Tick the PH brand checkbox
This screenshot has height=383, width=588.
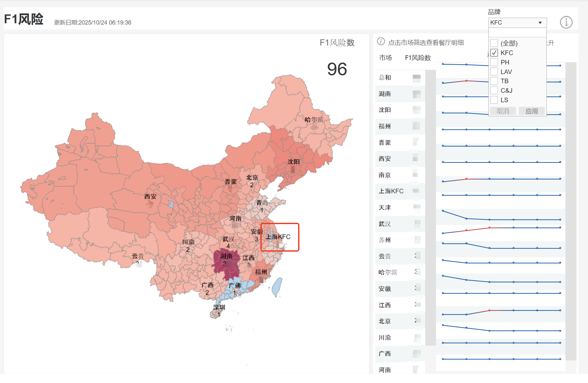pos(494,62)
